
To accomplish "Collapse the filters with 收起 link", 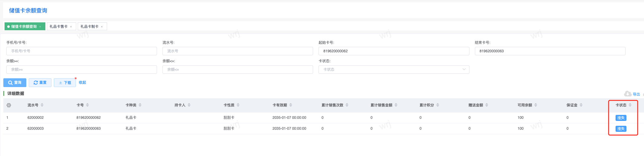I will 82,83.
